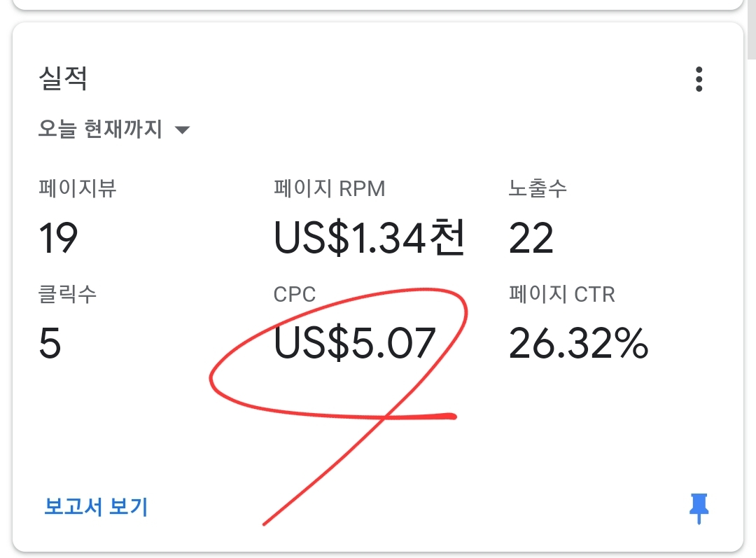This screenshot has height=558, width=756.
Task: Click the impressions value 22
Action: coord(531,238)
